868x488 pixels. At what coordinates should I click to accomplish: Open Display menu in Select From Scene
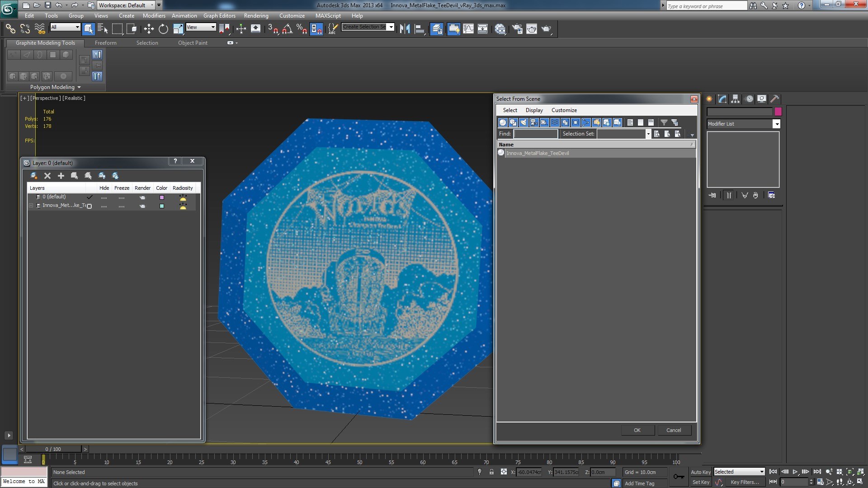coord(534,110)
